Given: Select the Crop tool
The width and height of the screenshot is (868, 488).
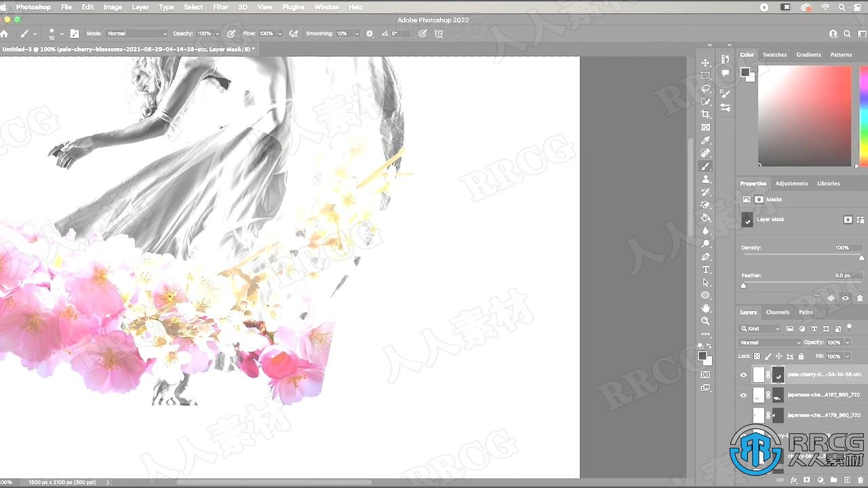Looking at the screenshot, I should (x=705, y=114).
